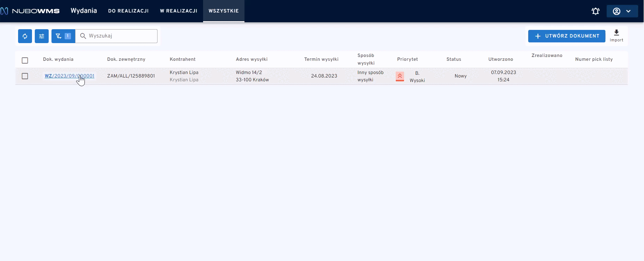The image size is (644, 261).
Task: Toggle the select-all header checkbox
Action: click(x=25, y=60)
